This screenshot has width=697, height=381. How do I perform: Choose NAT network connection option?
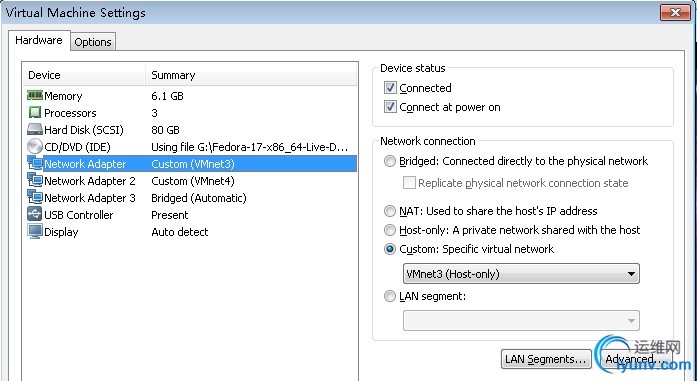[390, 211]
